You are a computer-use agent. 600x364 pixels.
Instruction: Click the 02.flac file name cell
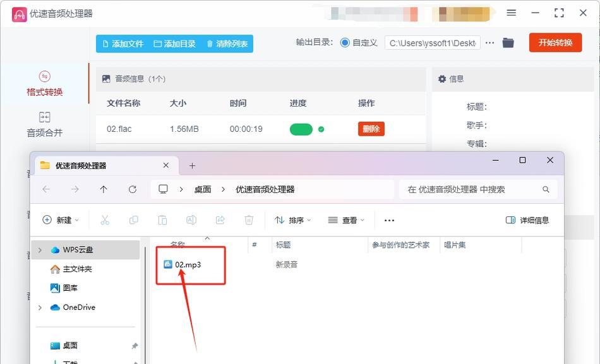click(119, 129)
